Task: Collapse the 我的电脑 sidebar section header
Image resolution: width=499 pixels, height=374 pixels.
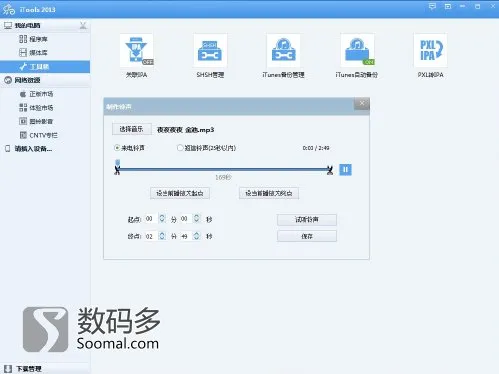Action: pyautogui.click(x=27, y=25)
